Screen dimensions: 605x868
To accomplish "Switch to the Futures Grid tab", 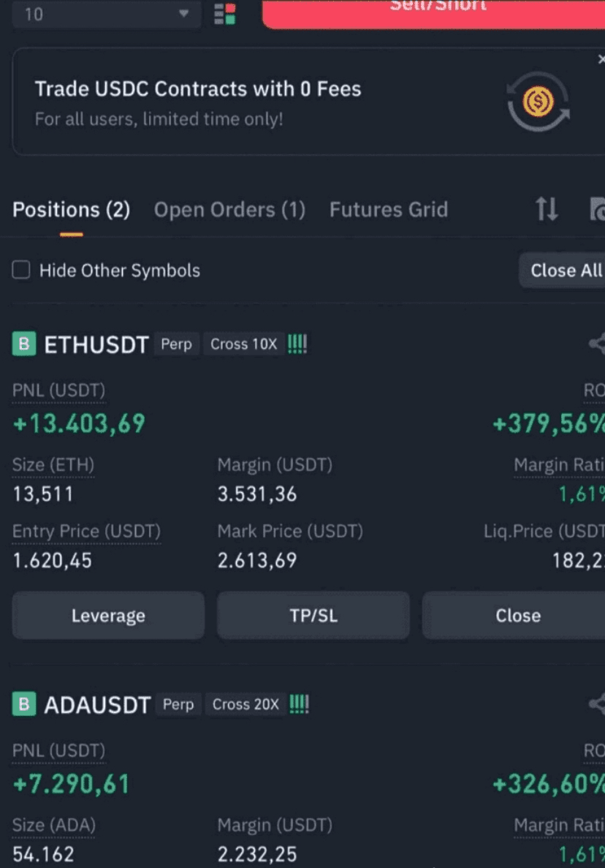I will pyautogui.click(x=389, y=210).
